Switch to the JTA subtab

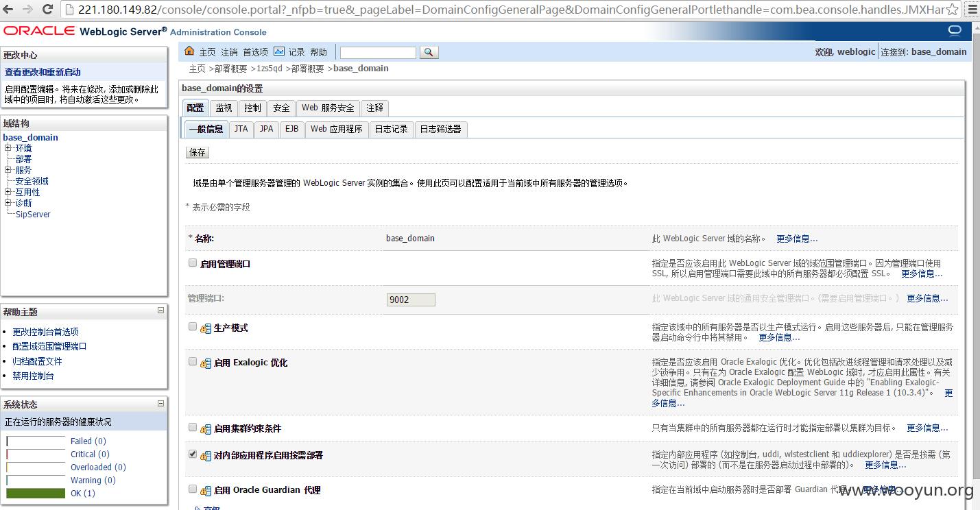click(241, 129)
